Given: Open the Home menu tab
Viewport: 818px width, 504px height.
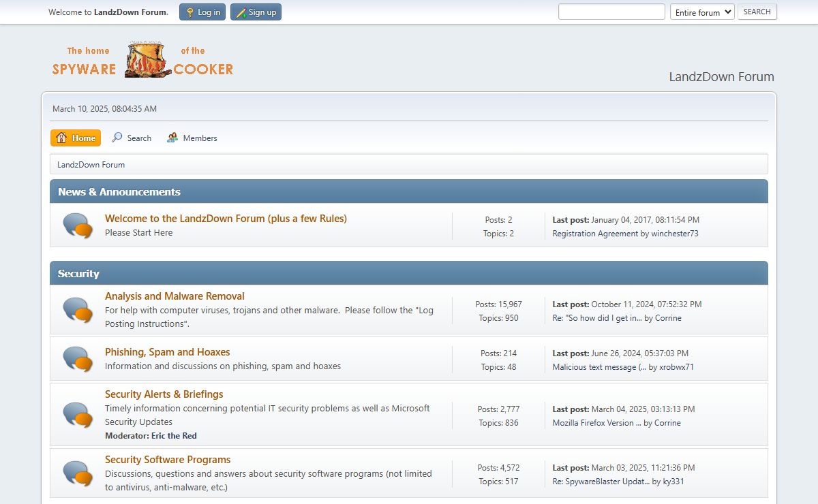Looking at the screenshot, I should 76,138.
